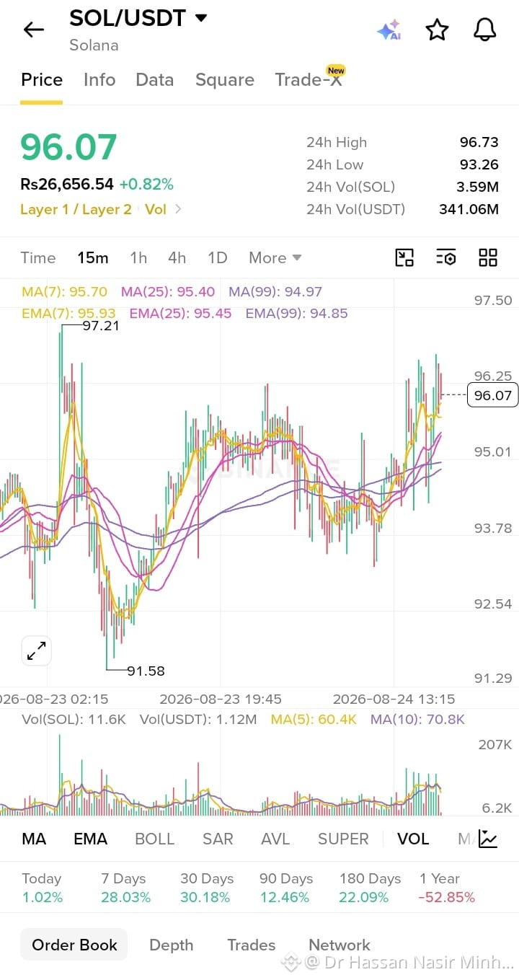519x980 pixels.
Task: Add SOL/USDT to favorites star
Action: coord(437,30)
